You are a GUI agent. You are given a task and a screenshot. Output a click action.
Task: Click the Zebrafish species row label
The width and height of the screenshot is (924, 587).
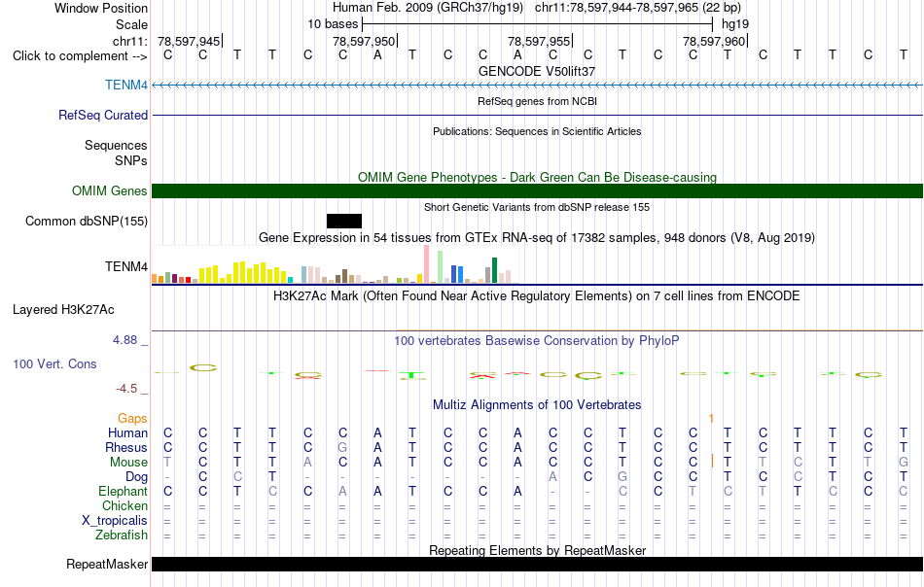tap(122, 535)
